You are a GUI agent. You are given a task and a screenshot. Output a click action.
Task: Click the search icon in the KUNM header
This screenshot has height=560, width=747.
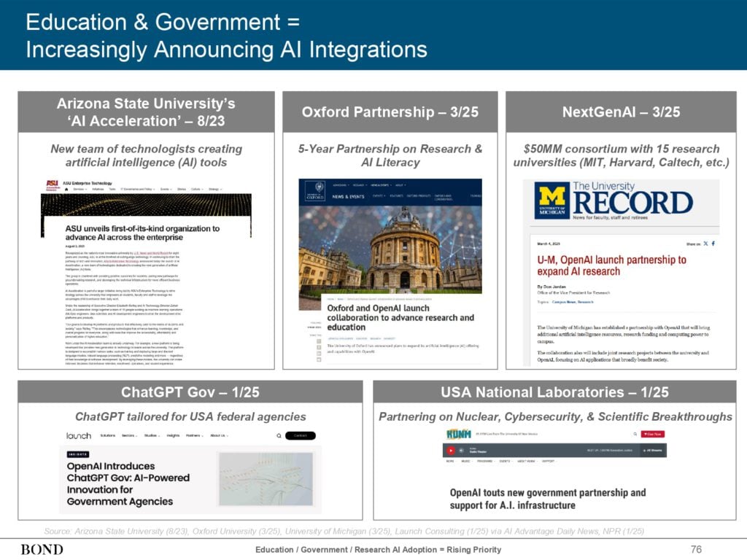tap(635, 435)
